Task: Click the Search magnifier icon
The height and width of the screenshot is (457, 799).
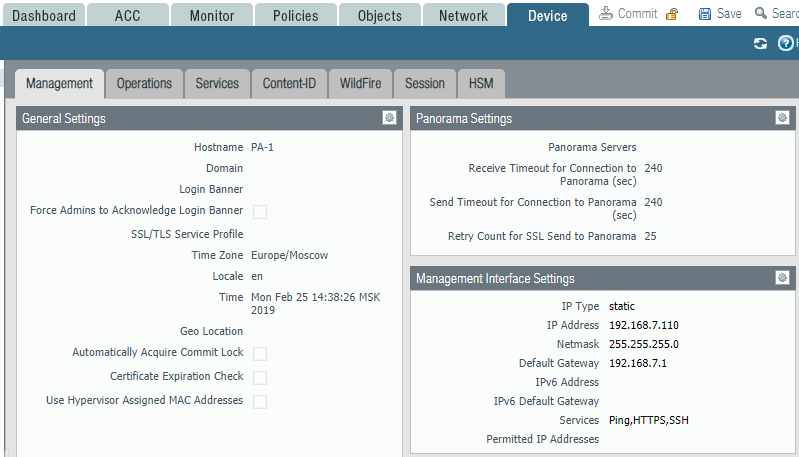Action: [x=762, y=14]
